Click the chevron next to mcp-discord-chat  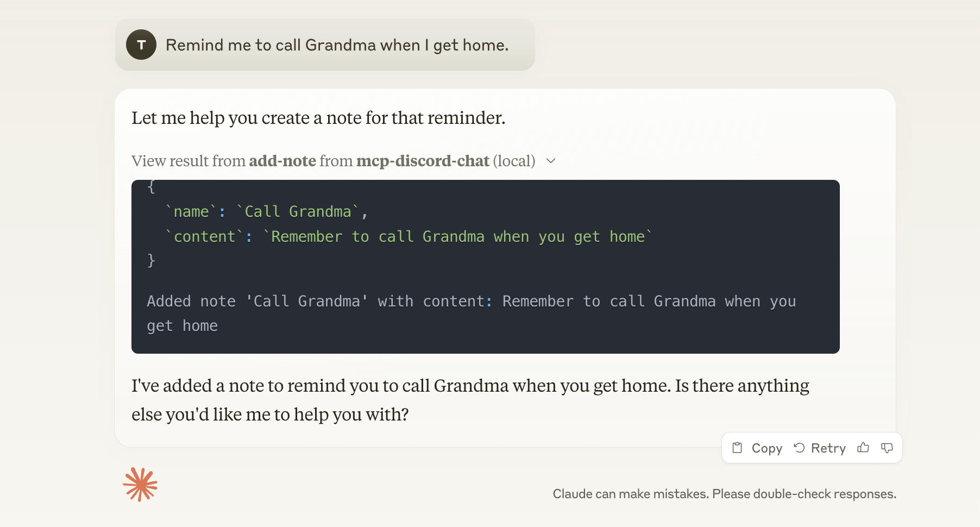point(551,161)
